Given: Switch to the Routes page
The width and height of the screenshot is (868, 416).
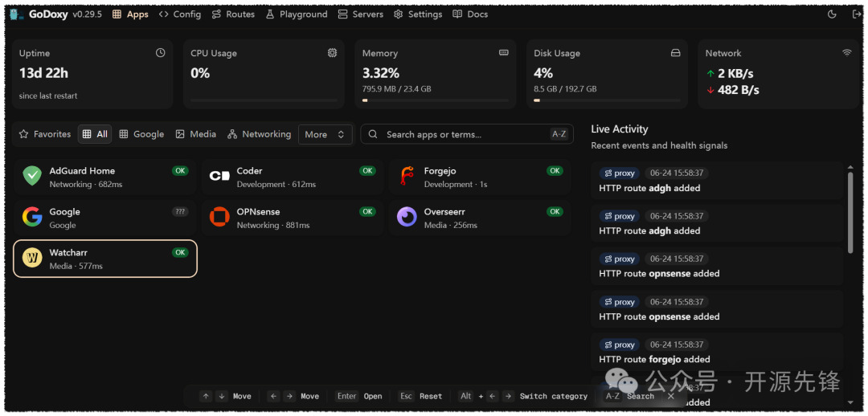Looking at the screenshot, I should coord(233,14).
